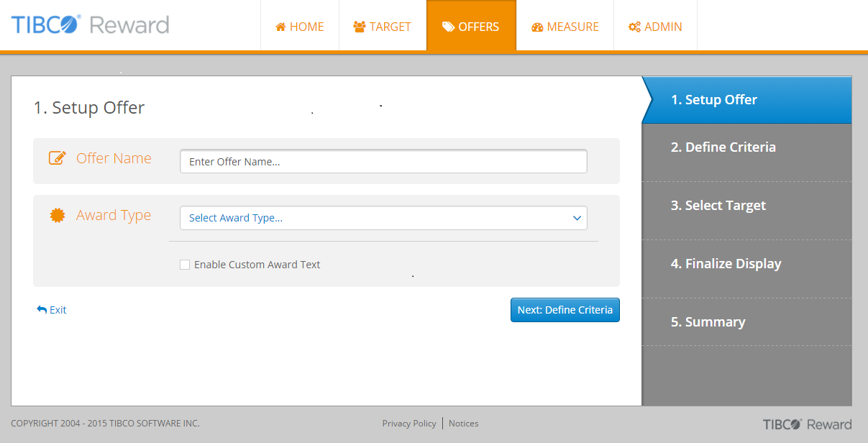Go to step 3. Select Target

tap(746, 211)
